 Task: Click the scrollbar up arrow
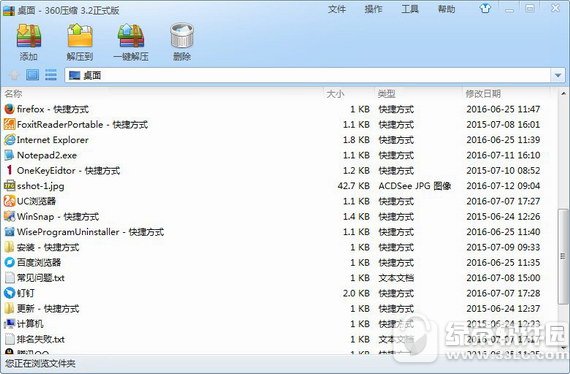pyautogui.click(x=563, y=93)
